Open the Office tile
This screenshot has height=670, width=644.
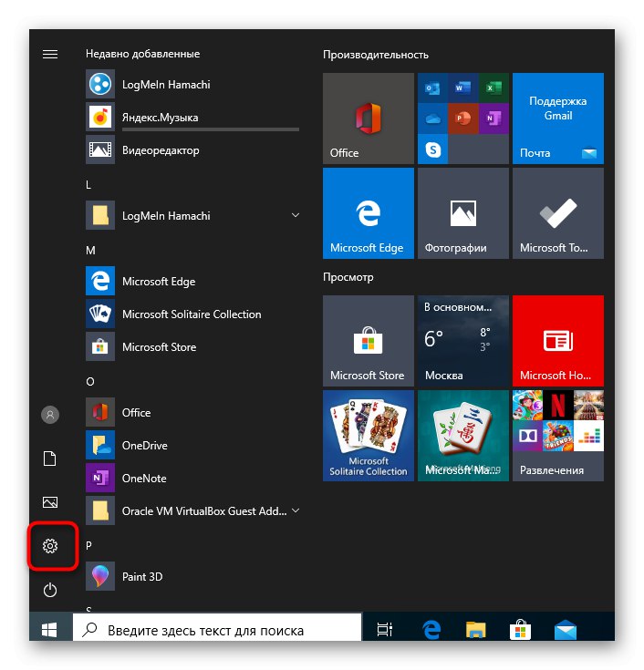click(x=369, y=119)
